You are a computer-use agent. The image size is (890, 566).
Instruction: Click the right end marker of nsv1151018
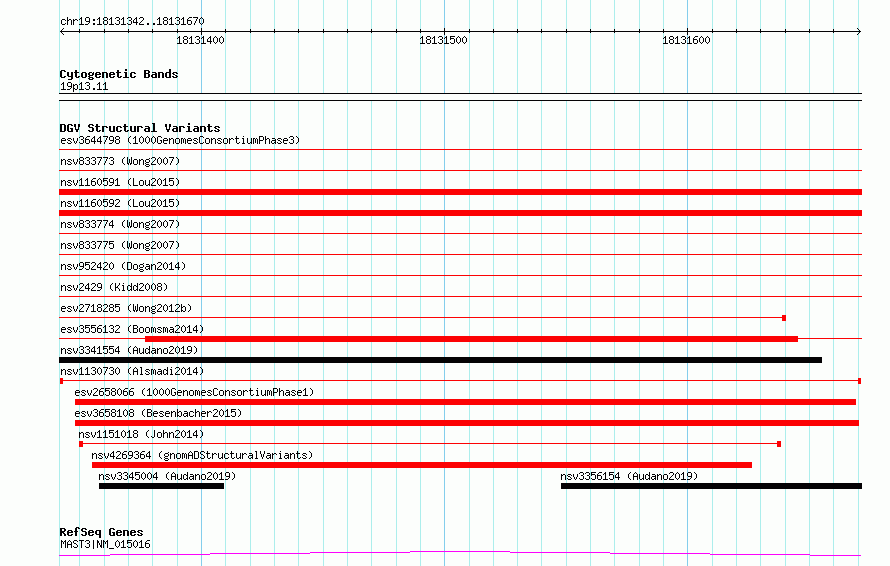pyautogui.click(x=779, y=444)
